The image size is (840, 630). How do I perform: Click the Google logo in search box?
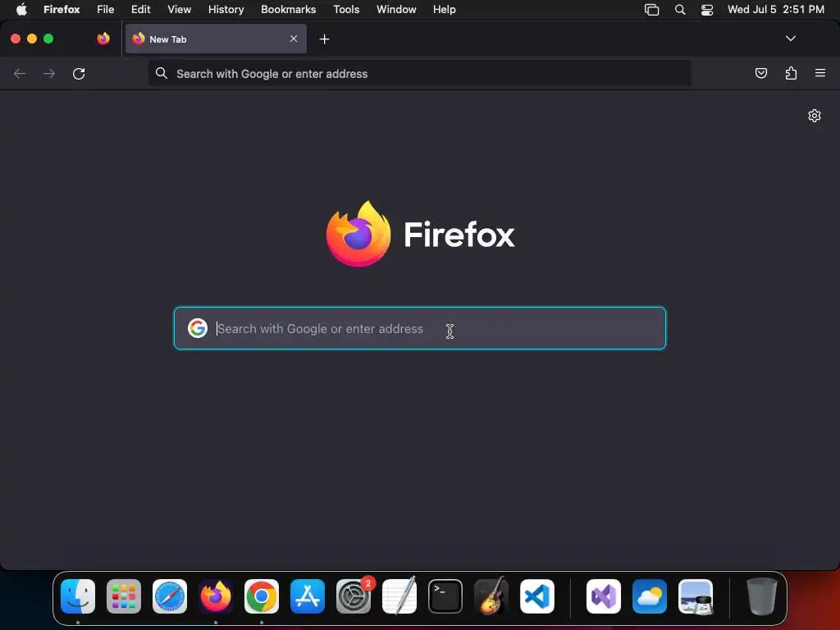tap(198, 328)
